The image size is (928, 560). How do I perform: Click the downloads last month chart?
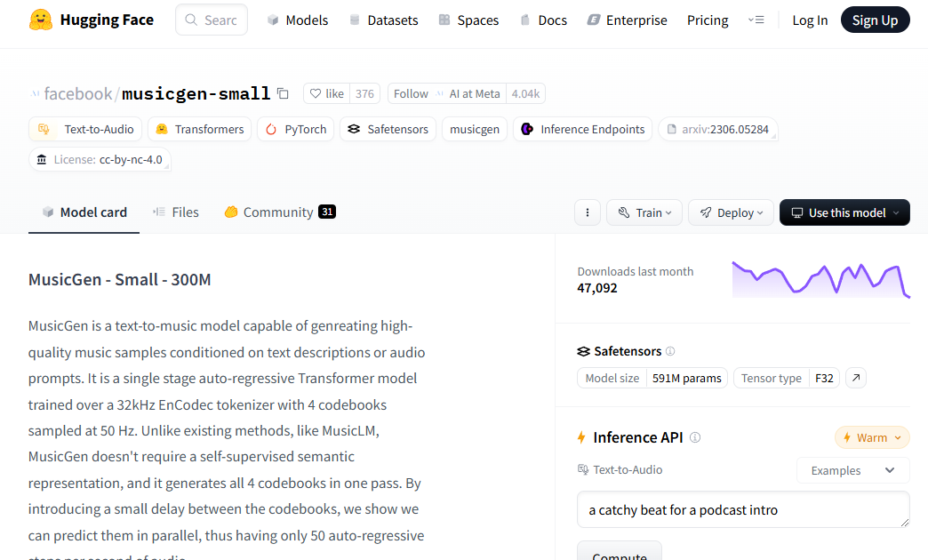tap(820, 279)
